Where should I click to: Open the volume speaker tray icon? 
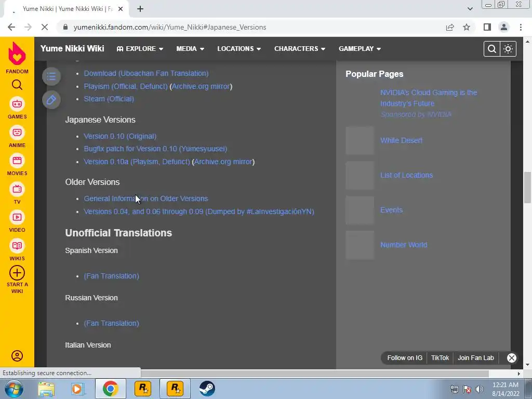coord(480,389)
